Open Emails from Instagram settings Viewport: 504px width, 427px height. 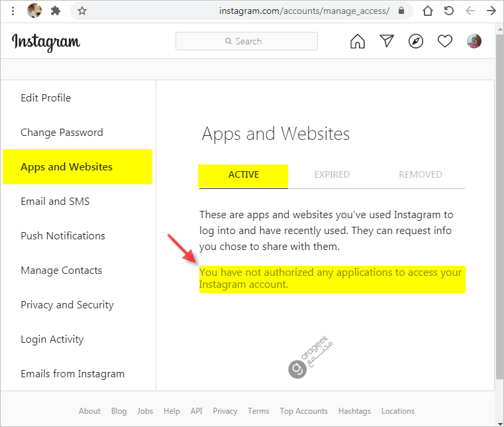[72, 373]
